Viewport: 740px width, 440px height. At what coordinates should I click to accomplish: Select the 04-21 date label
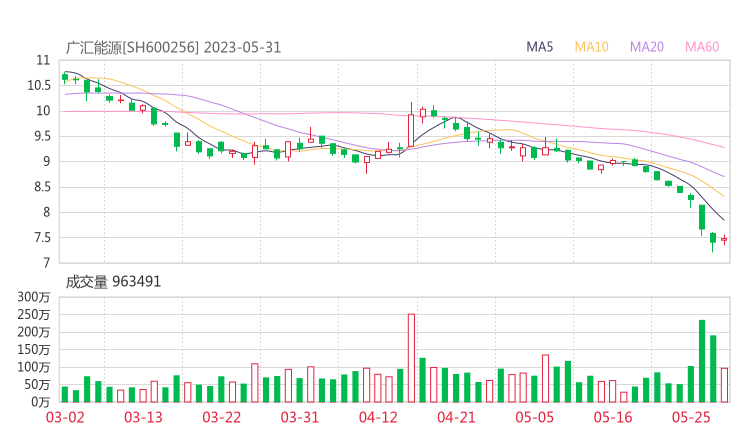pos(456,417)
